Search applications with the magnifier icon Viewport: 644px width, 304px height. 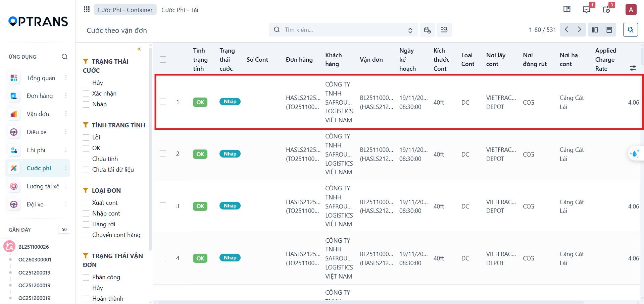coord(65,57)
